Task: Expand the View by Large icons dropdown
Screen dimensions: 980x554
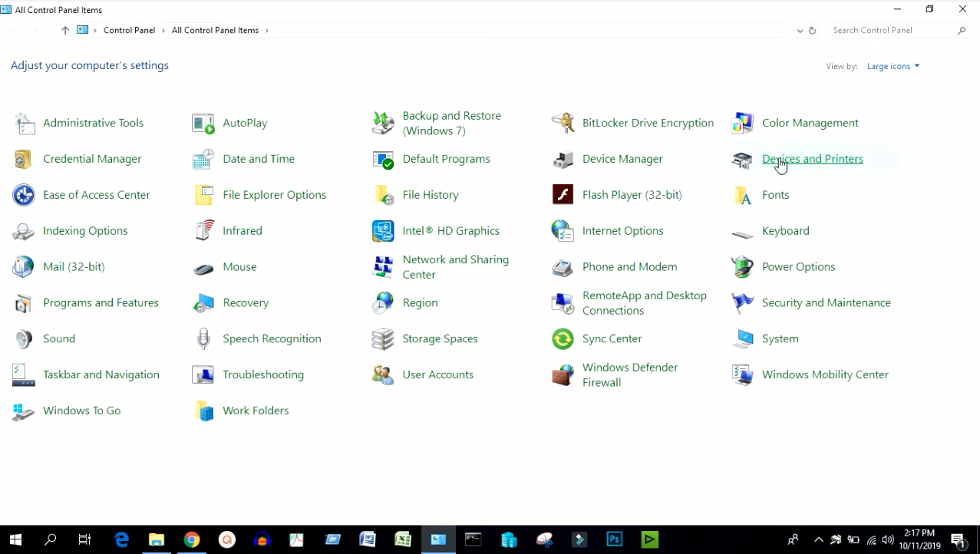Action: [893, 67]
